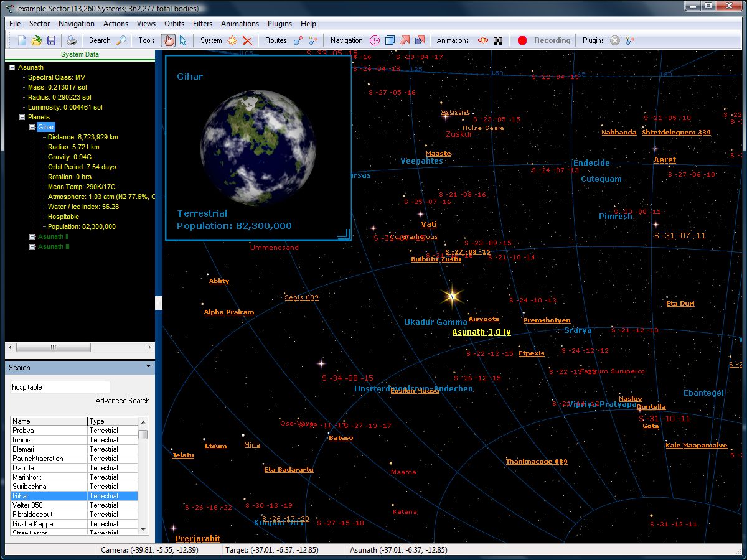Expand the Asunath III planet node
The image size is (747, 560).
coord(32,246)
